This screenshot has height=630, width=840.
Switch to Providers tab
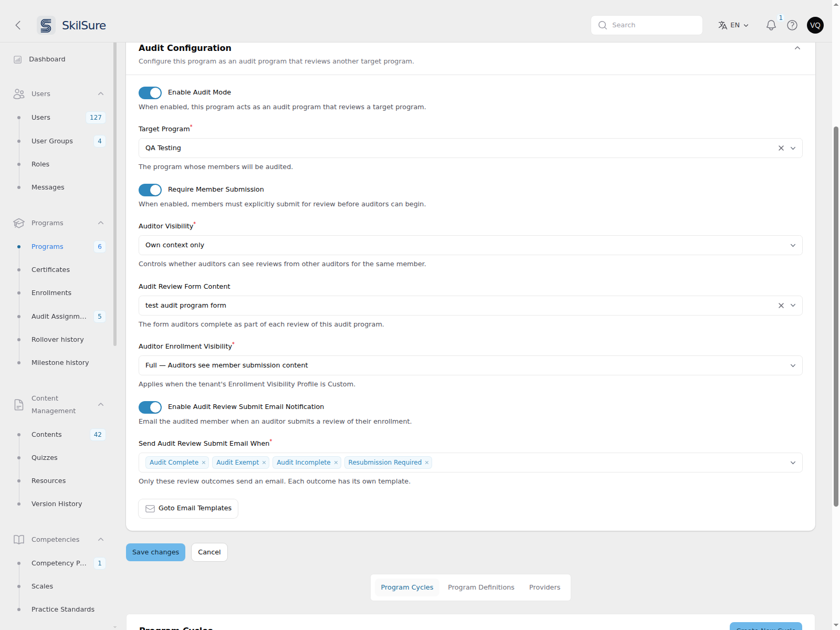coord(544,587)
